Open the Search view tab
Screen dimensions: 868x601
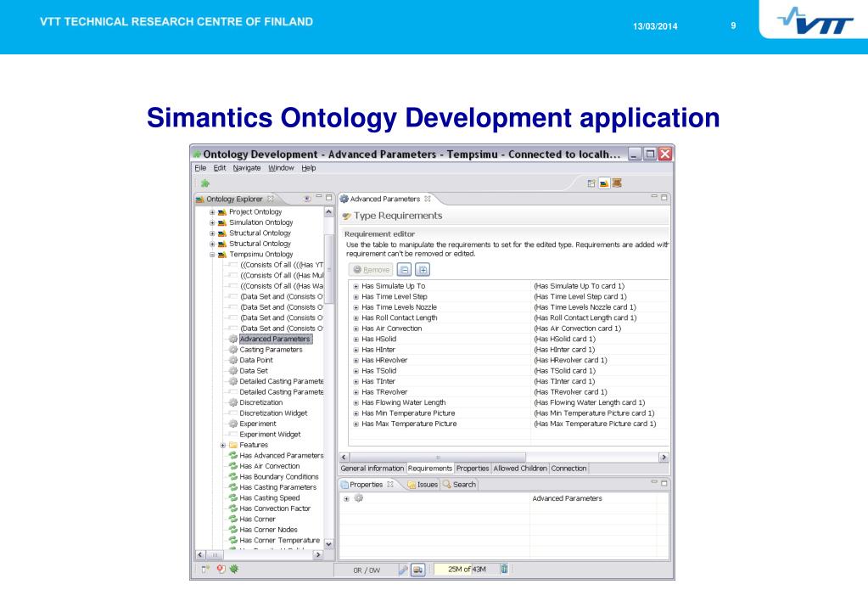click(x=460, y=484)
